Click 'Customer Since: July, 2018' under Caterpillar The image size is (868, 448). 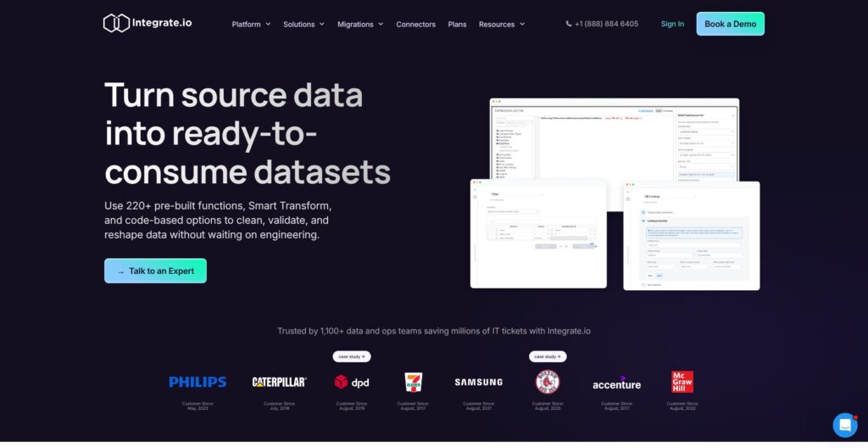[279, 406]
